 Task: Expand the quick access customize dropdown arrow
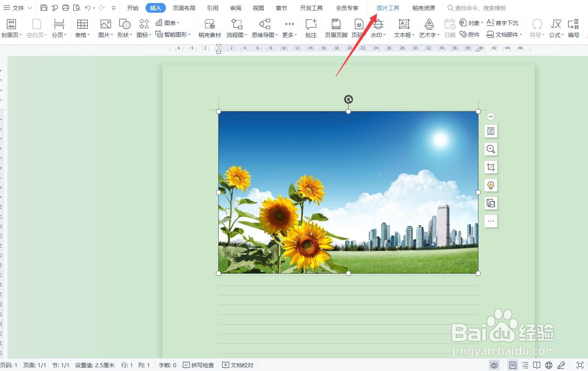coord(113,8)
